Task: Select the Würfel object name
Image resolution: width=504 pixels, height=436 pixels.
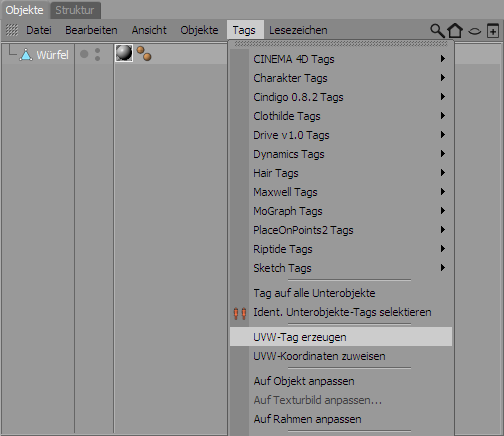Action: coord(52,55)
